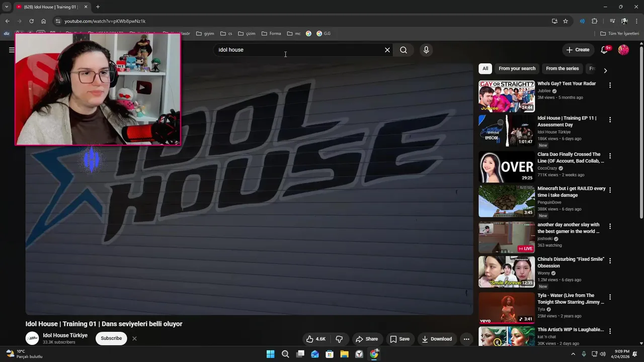
Task: Open the notifications bell
Action: click(x=605, y=50)
